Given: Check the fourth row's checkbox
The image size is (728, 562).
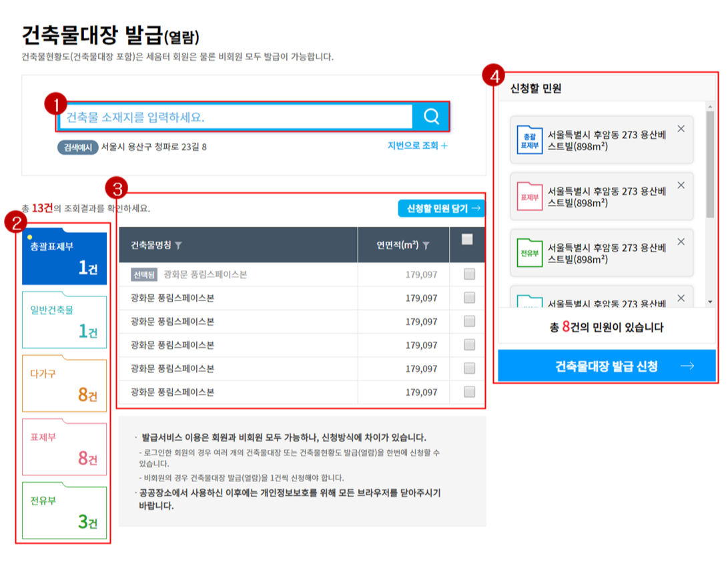Looking at the screenshot, I should pos(469,344).
